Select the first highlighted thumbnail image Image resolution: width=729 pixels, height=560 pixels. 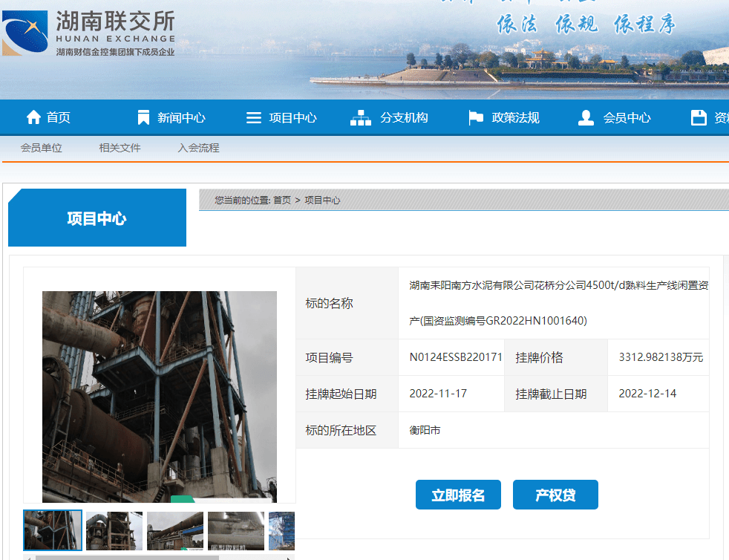click(x=53, y=530)
